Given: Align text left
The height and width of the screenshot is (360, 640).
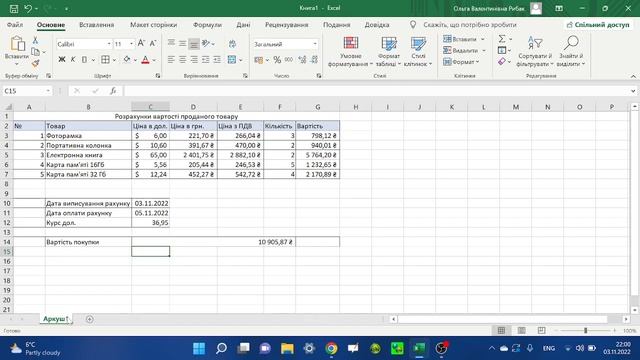Looking at the screenshot, I should (x=171, y=60).
